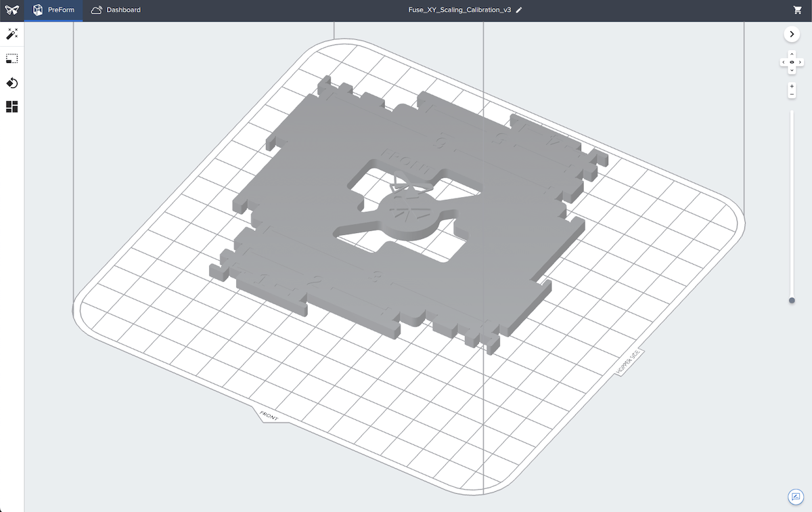Click the FRONT label on build platform

tap(269, 414)
